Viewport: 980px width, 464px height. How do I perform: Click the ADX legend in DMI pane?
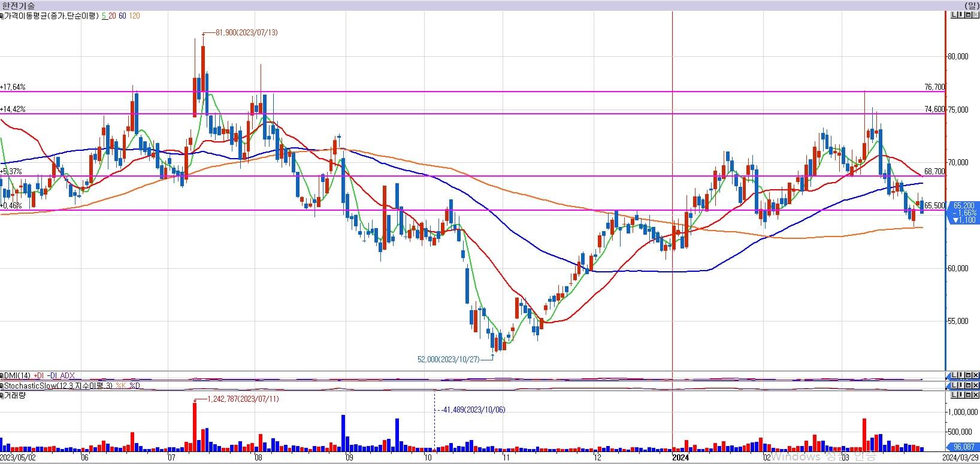68,375
